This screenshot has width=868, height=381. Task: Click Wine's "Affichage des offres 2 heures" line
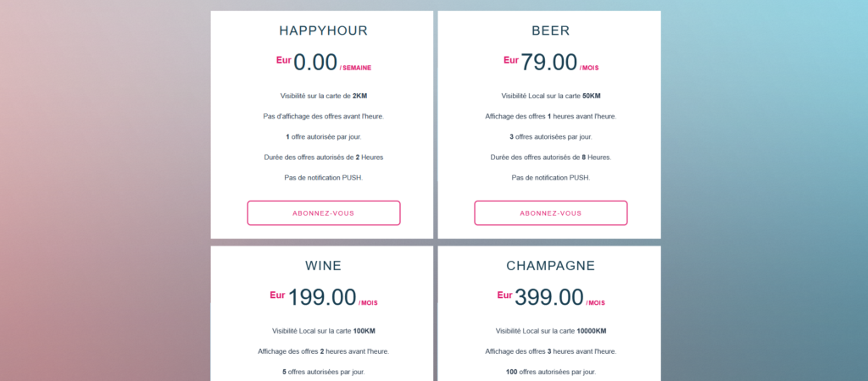(x=323, y=351)
